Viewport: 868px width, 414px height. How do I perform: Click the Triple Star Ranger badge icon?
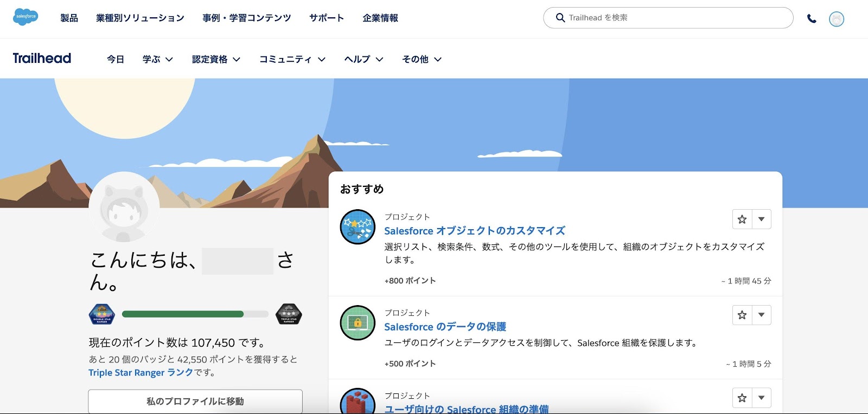click(x=289, y=314)
